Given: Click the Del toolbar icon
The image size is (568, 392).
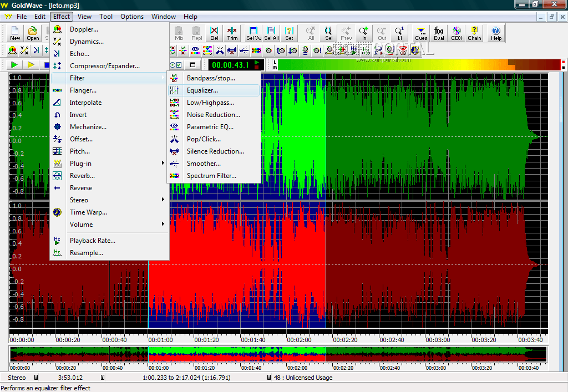Looking at the screenshot, I should click(214, 33).
